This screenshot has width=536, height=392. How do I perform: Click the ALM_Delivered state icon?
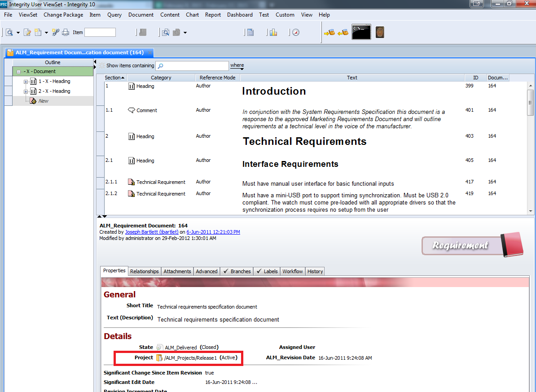(159, 347)
